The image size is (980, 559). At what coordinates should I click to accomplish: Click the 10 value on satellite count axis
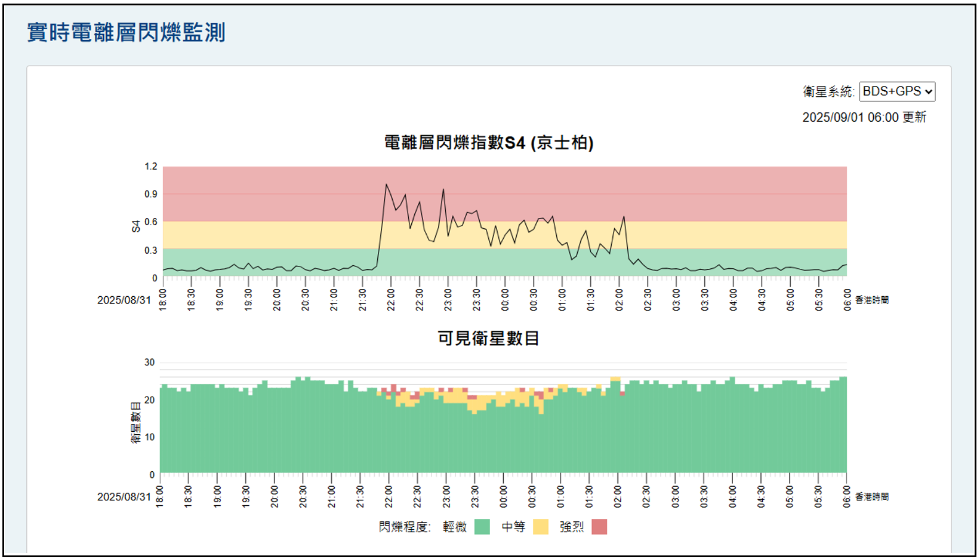150,437
